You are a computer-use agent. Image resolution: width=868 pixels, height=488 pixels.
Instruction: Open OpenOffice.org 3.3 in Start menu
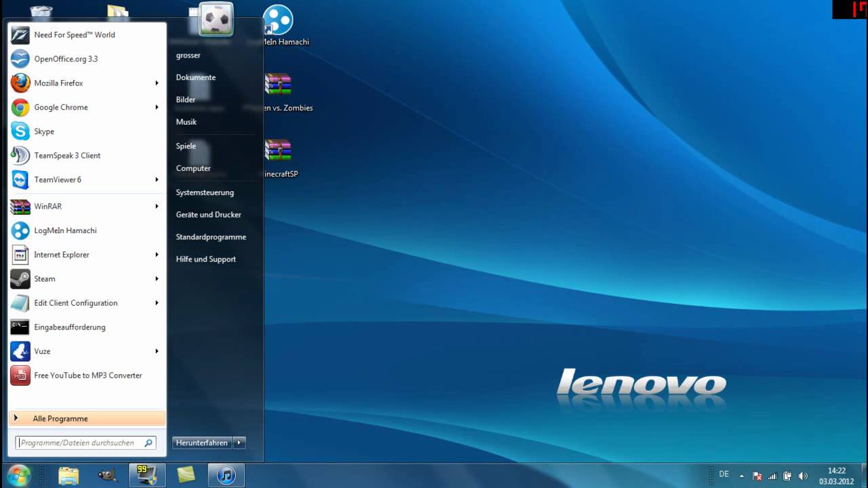pos(87,59)
